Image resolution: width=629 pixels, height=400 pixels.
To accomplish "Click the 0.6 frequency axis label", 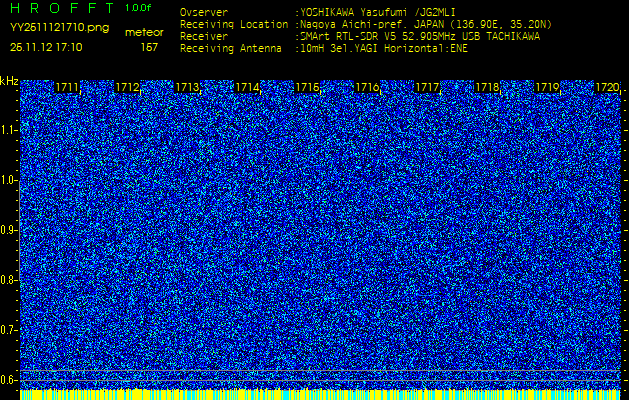I will click(x=7, y=380).
